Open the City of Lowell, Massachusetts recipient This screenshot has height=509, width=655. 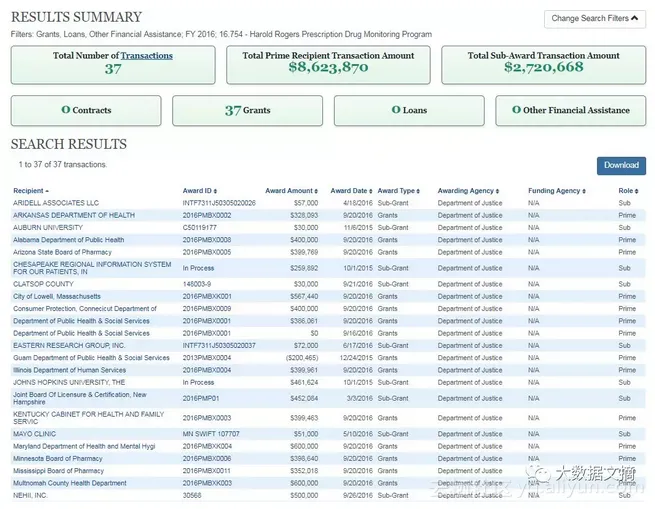(x=57, y=297)
